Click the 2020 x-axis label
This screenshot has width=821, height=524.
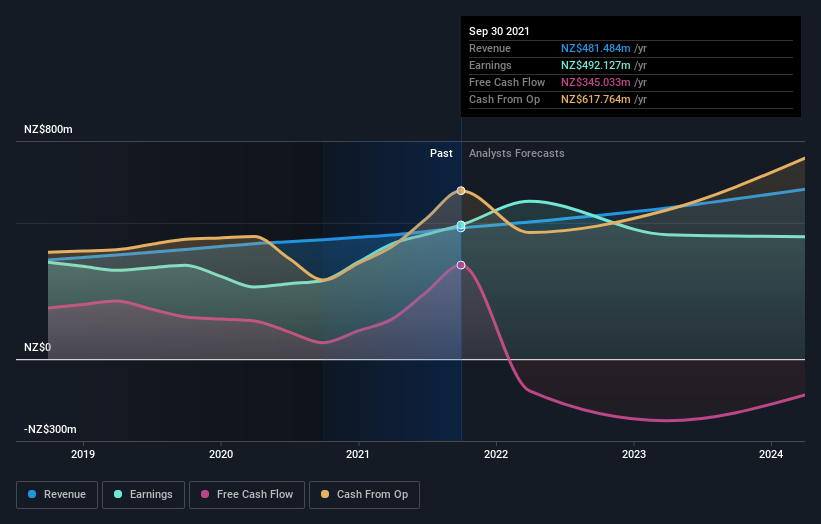(221, 454)
